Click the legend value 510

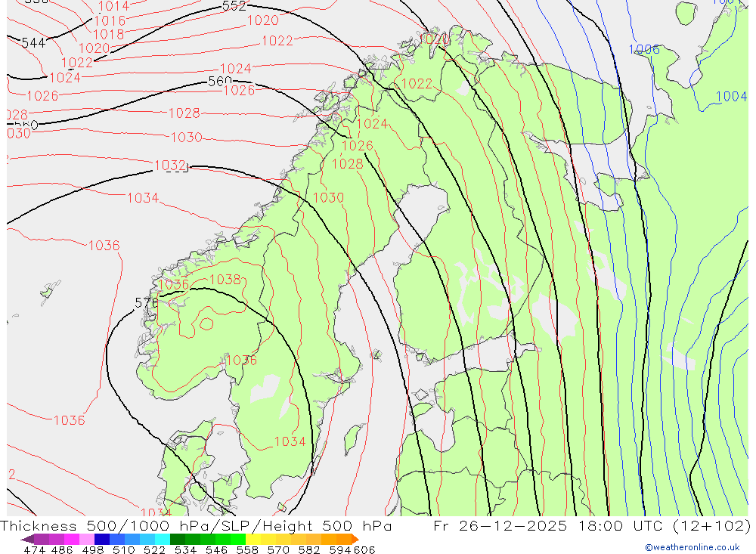click(x=123, y=549)
